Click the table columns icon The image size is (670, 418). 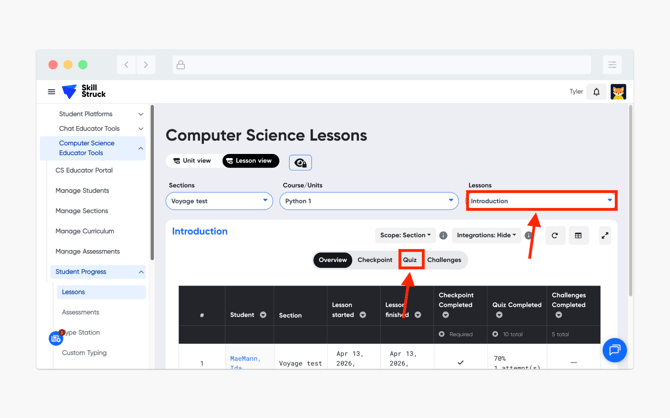(578, 236)
